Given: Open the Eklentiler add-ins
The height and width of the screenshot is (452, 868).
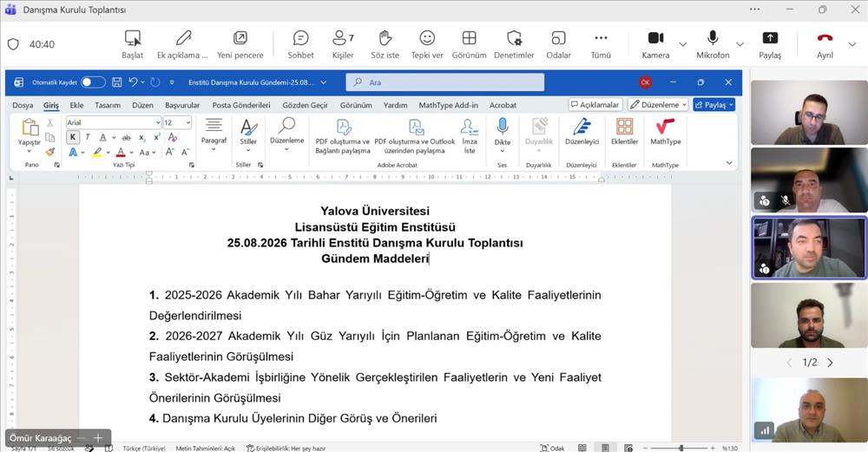Looking at the screenshot, I should pos(624,132).
